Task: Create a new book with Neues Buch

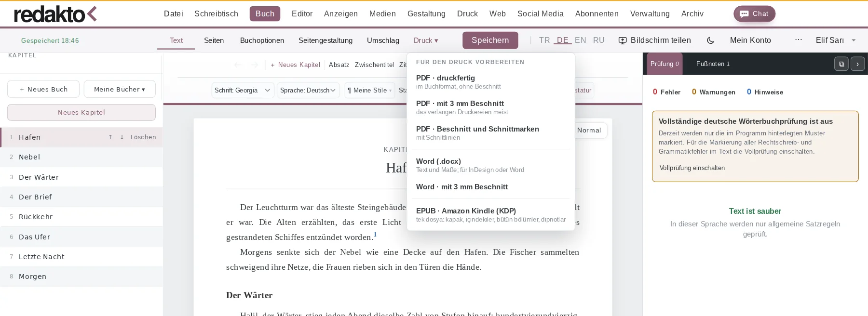Action: (x=43, y=89)
